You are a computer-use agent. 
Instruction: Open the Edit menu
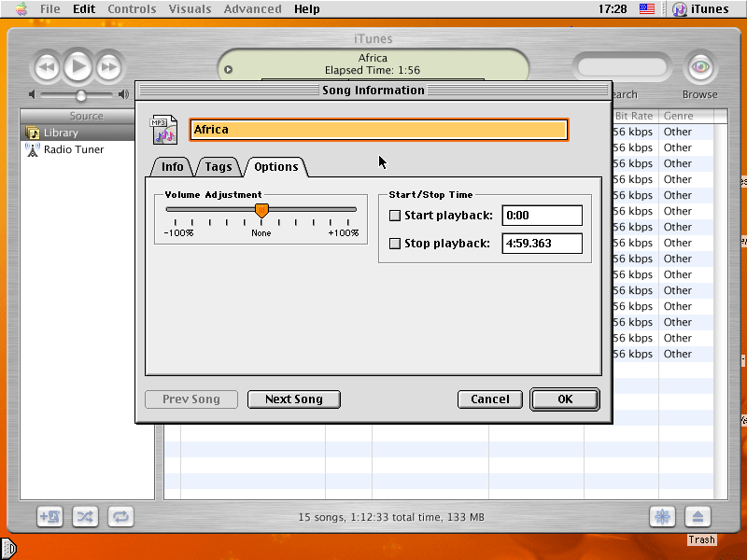[x=84, y=9]
